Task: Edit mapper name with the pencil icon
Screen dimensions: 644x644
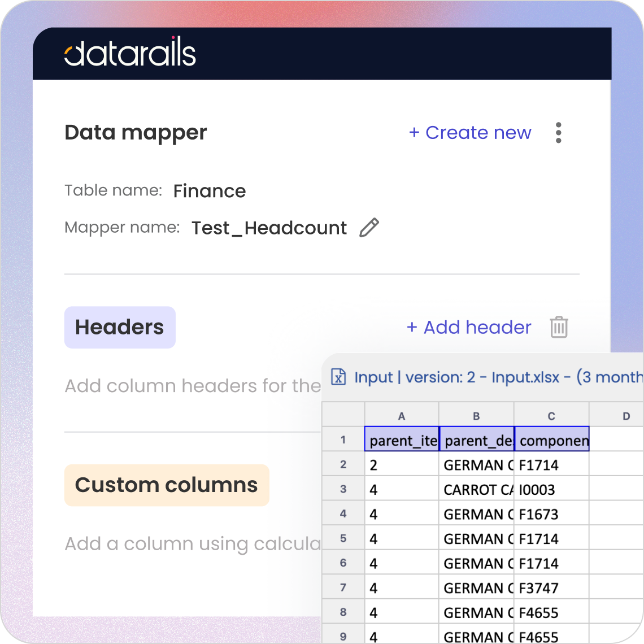Action: [369, 228]
